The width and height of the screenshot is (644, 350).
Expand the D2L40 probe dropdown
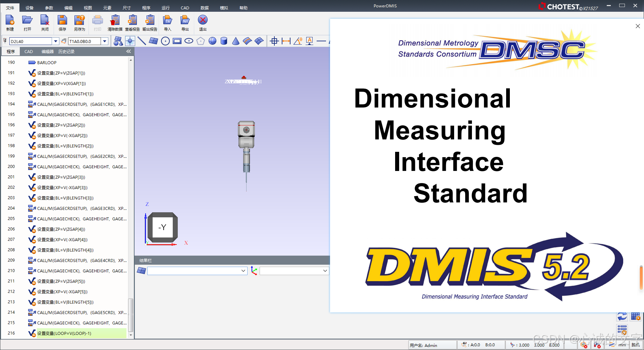click(x=56, y=41)
